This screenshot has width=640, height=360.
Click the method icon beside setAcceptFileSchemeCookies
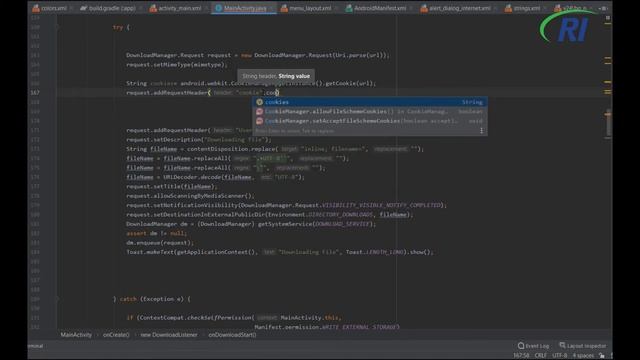(x=259, y=121)
